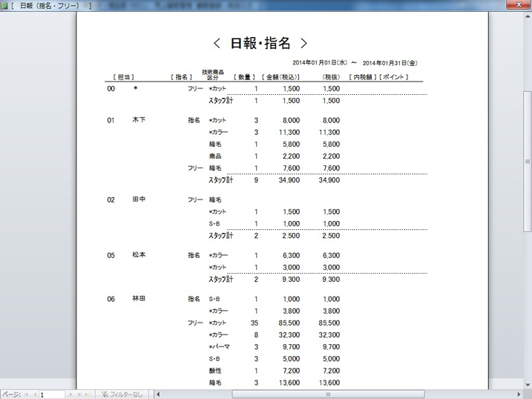Select staff name 木下
Viewport: 532px width, 399px height.
click(139, 119)
